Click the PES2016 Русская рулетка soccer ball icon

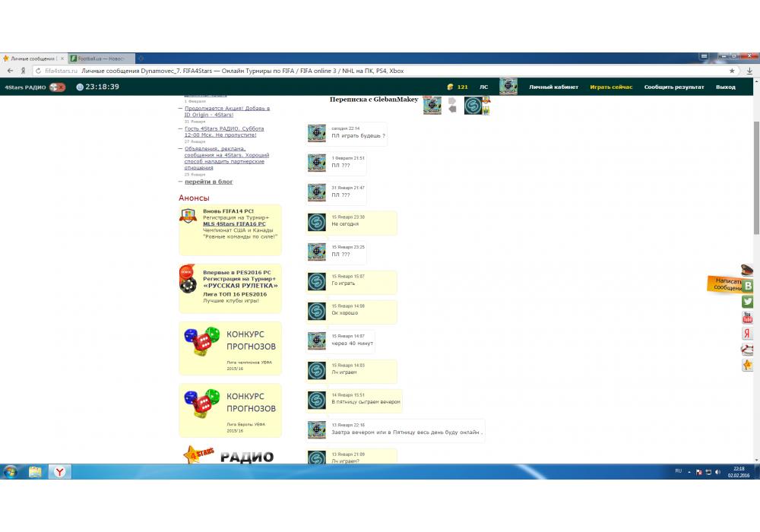click(188, 286)
